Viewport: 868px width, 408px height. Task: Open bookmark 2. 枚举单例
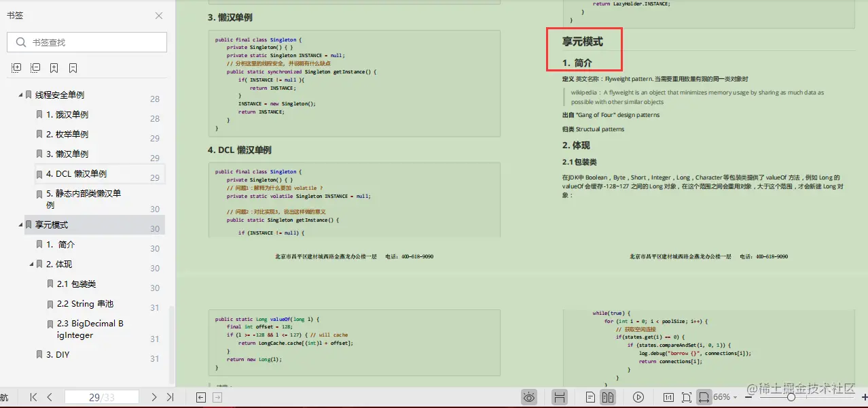pos(67,135)
